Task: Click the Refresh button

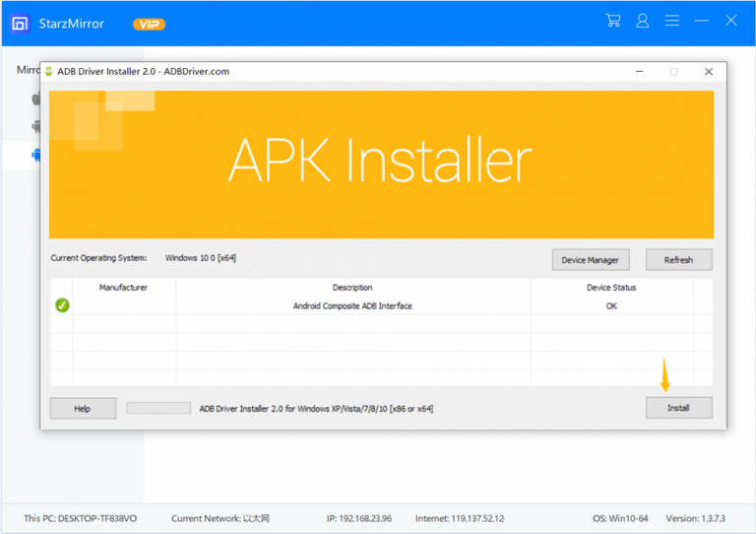Action: (x=678, y=260)
